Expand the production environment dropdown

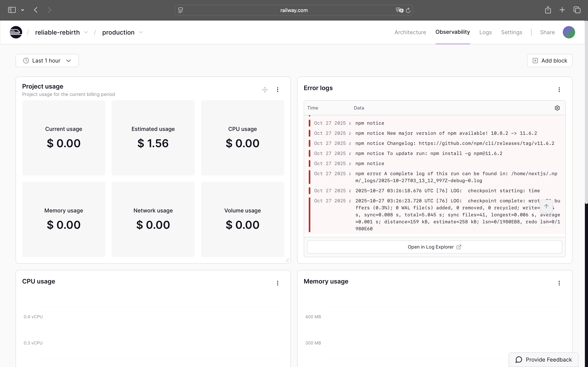click(x=141, y=32)
